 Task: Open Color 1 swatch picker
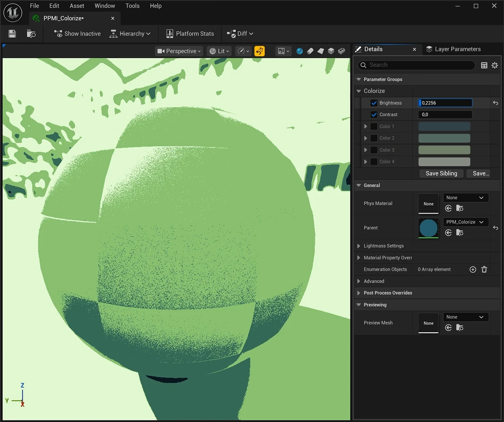tap(444, 127)
